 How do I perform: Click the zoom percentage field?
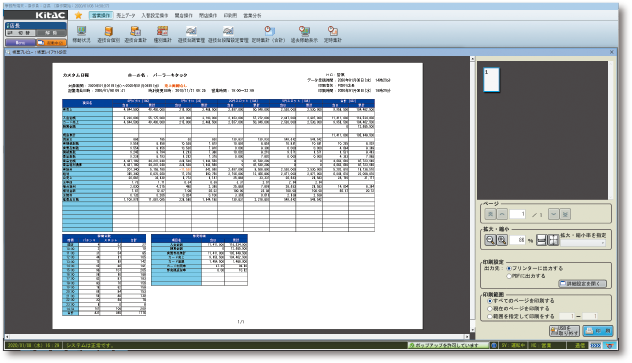click(x=518, y=240)
